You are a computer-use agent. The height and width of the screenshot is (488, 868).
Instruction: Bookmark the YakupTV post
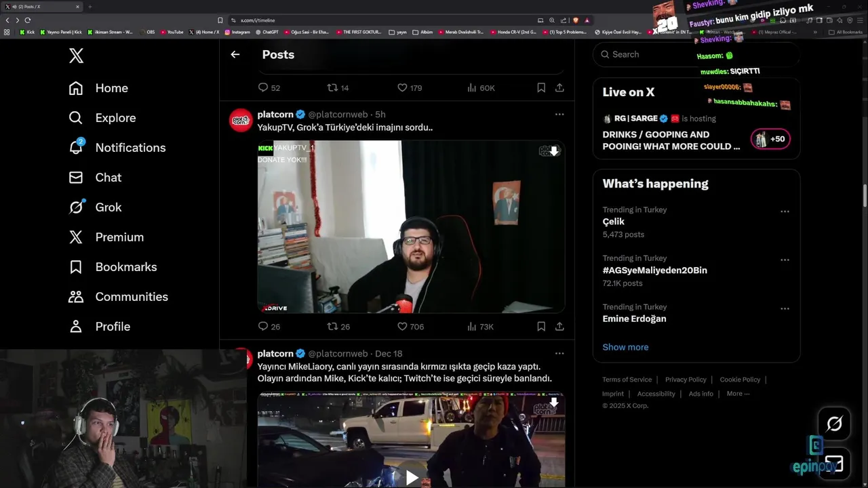point(541,327)
